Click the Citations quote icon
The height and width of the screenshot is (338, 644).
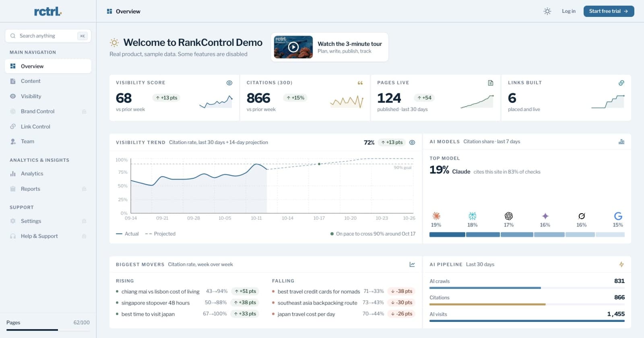360,83
